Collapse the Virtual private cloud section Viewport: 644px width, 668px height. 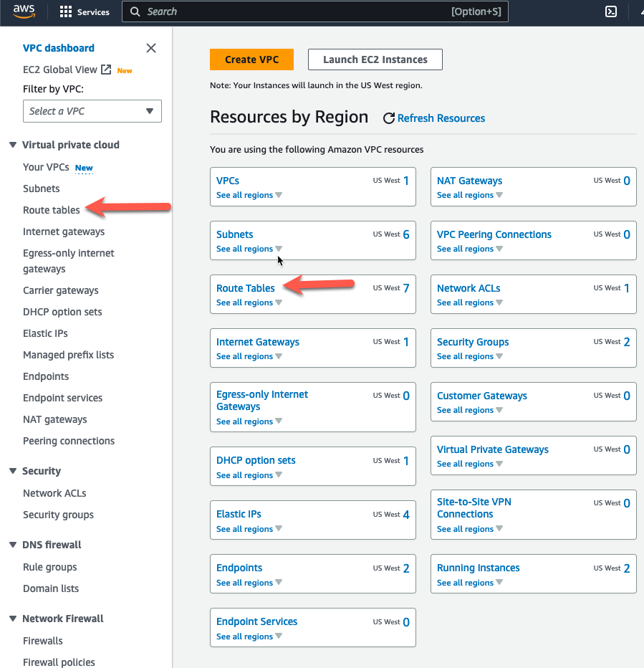point(13,145)
